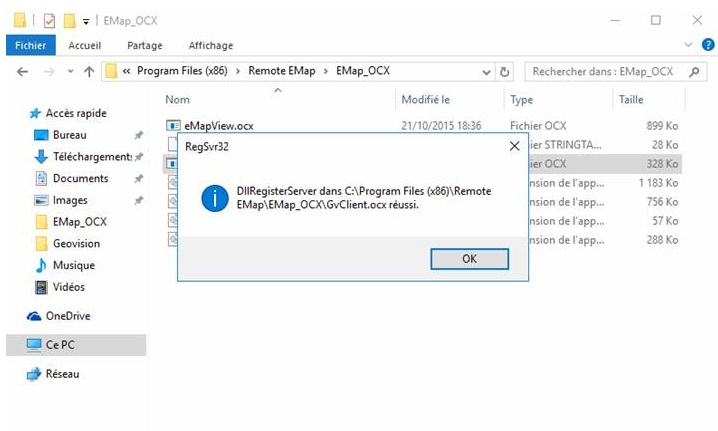
Task: Click the 899 Ko size value
Action: click(662, 126)
